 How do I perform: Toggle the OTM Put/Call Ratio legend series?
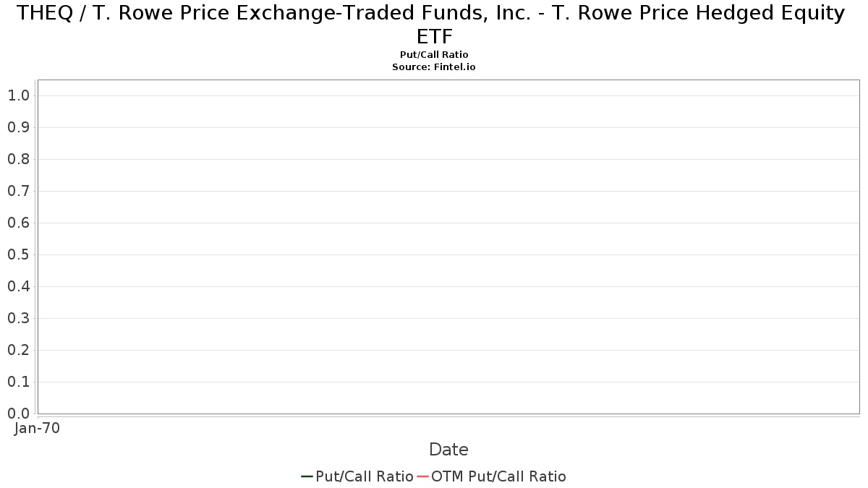[498, 476]
